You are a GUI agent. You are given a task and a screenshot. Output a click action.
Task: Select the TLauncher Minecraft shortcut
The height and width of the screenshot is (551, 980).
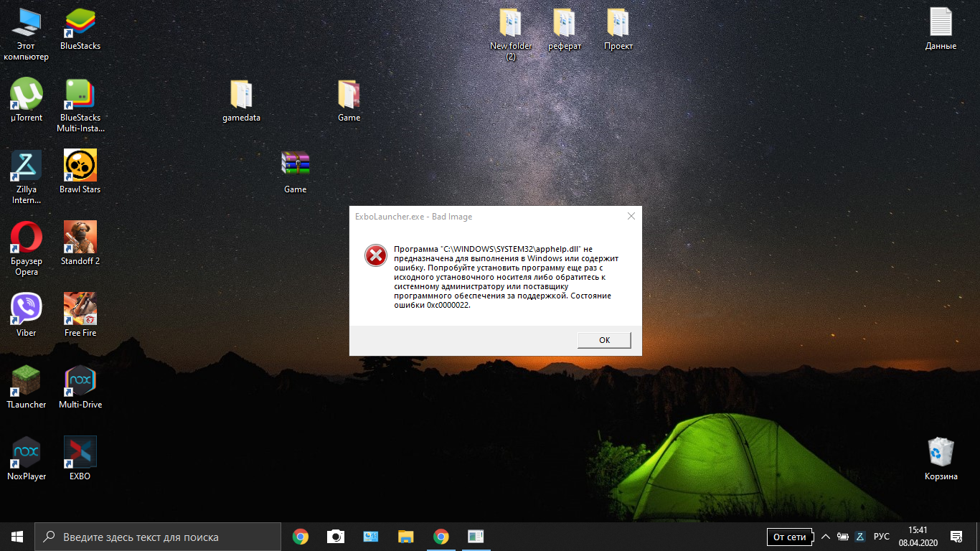click(x=27, y=387)
